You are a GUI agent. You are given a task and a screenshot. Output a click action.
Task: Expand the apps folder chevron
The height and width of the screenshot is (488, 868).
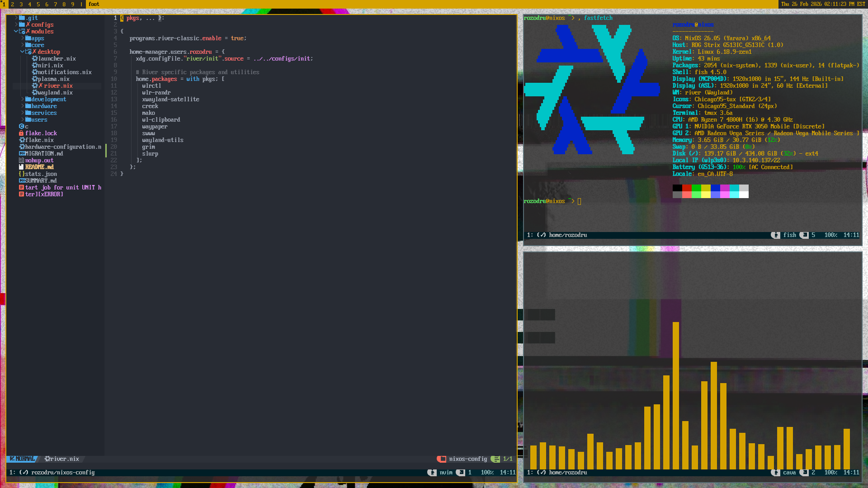point(23,38)
